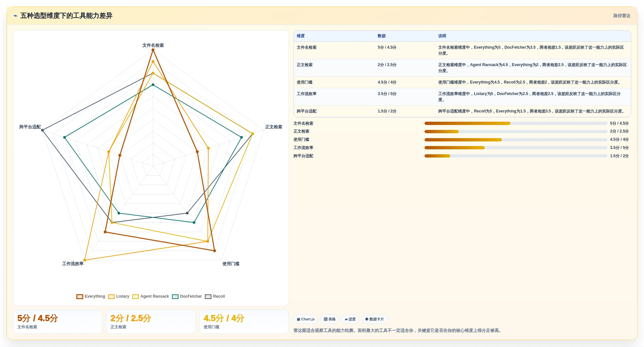
Task: Select the 使用门槛 table row cell
Action: pos(305,82)
